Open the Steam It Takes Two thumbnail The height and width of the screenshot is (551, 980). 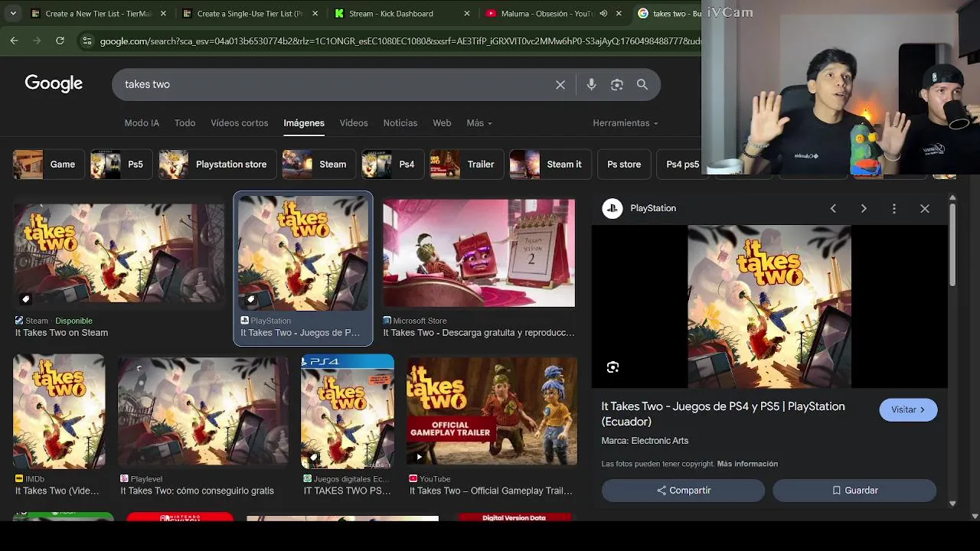tap(119, 253)
